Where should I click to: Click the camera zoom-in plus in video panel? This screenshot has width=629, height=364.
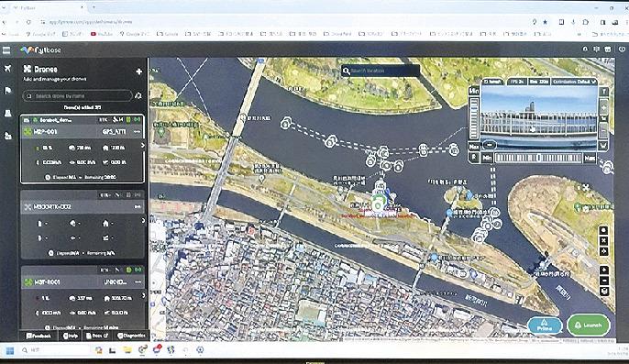(603, 106)
